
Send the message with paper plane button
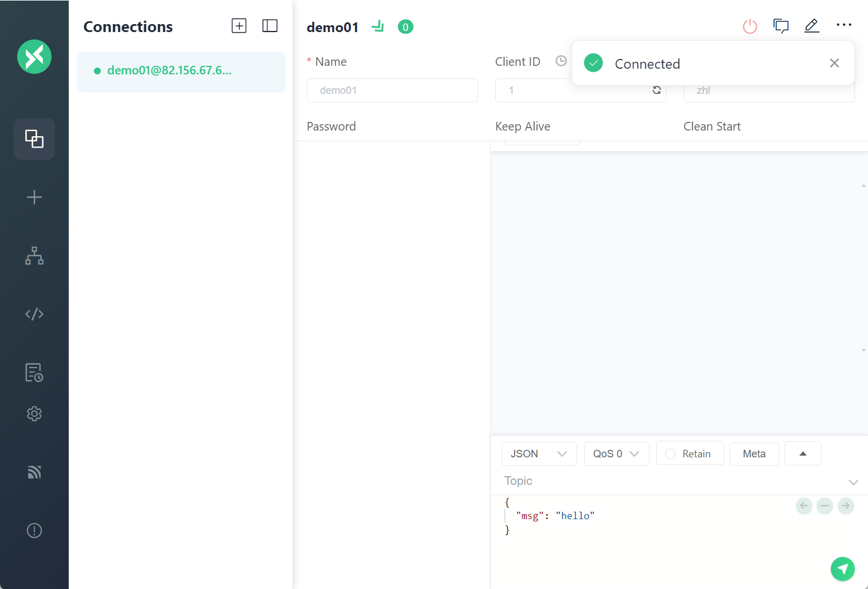pyautogui.click(x=842, y=568)
